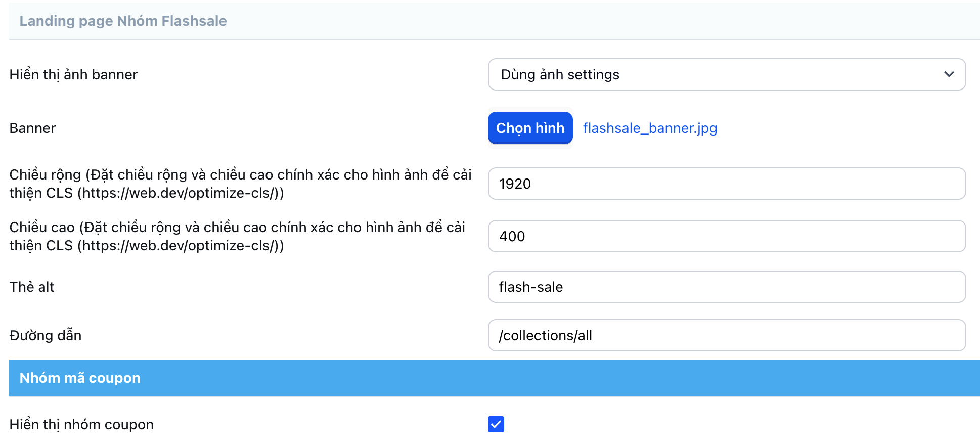Click the Đường dẫn label

click(x=46, y=336)
